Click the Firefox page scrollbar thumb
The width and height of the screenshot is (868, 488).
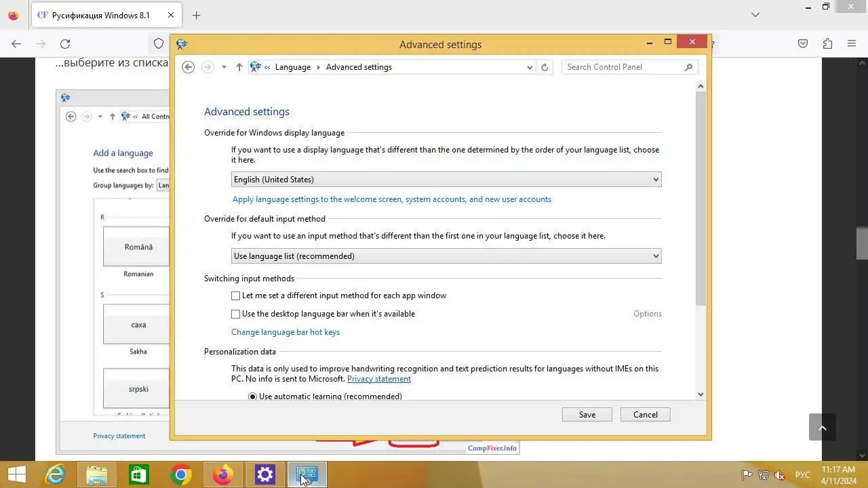(862, 244)
